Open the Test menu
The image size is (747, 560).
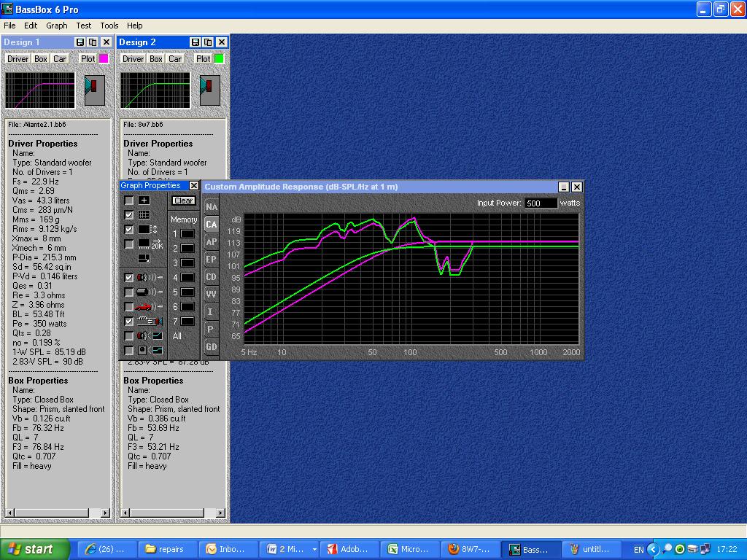(x=83, y=26)
